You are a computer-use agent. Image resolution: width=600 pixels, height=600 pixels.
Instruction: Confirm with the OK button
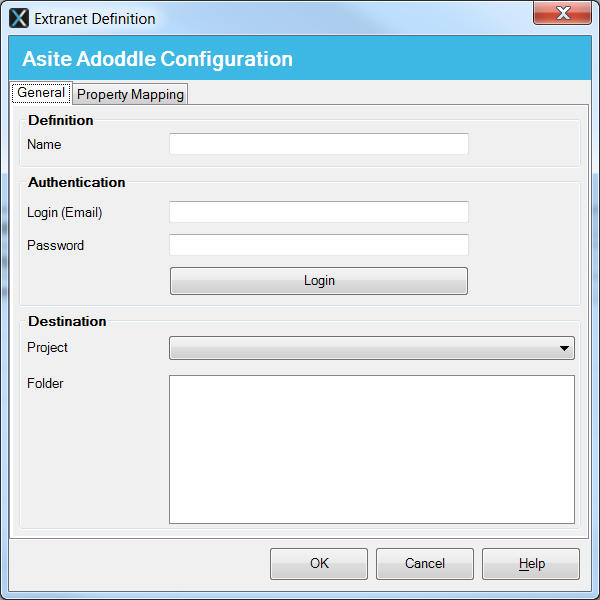coord(319,564)
